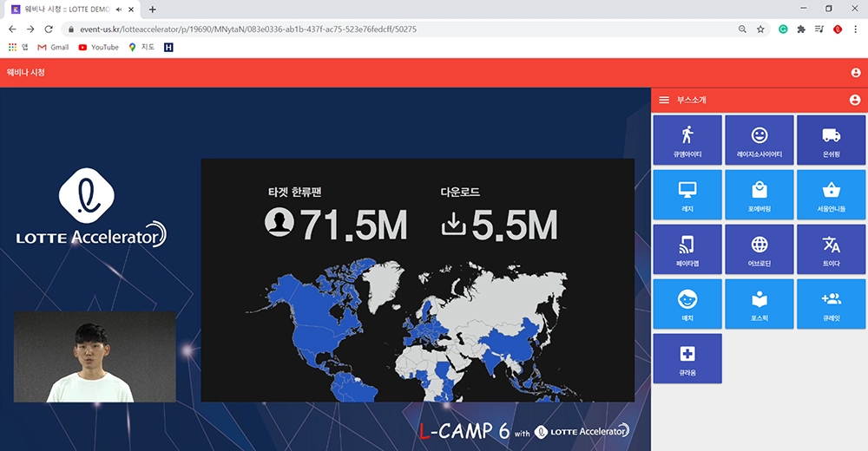This screenshot has width=868, height=451.
Task: Open account icon in 부스소개 panel header
Action: (x=854, y=100)
